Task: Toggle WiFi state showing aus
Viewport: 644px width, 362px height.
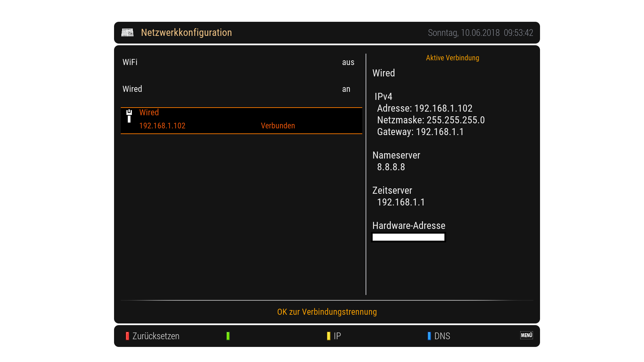Action: (348, 62)
